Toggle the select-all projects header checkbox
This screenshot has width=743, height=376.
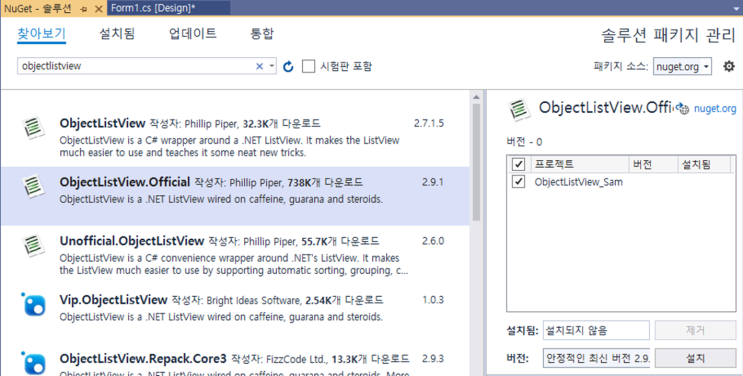[x=518, y=165]
